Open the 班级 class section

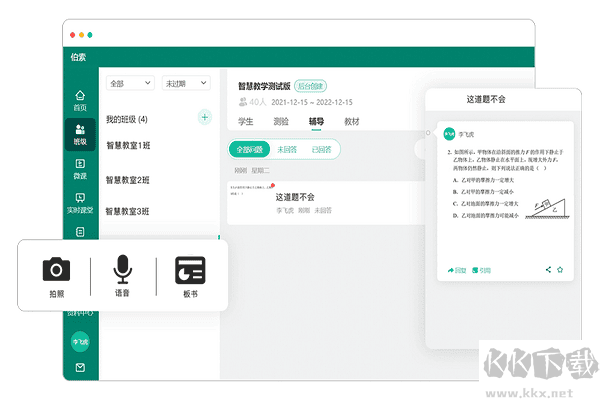tap(80, 134)
